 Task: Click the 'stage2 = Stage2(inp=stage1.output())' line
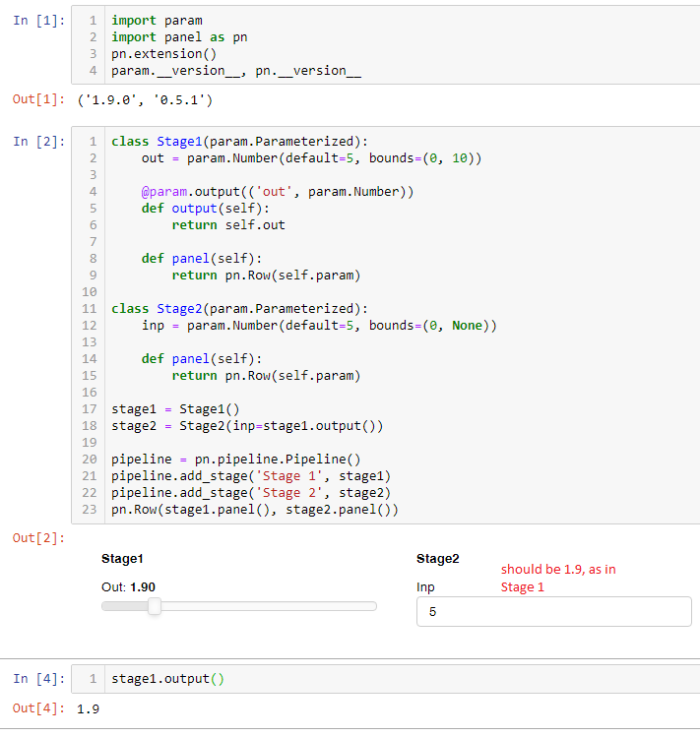(247, 426)
